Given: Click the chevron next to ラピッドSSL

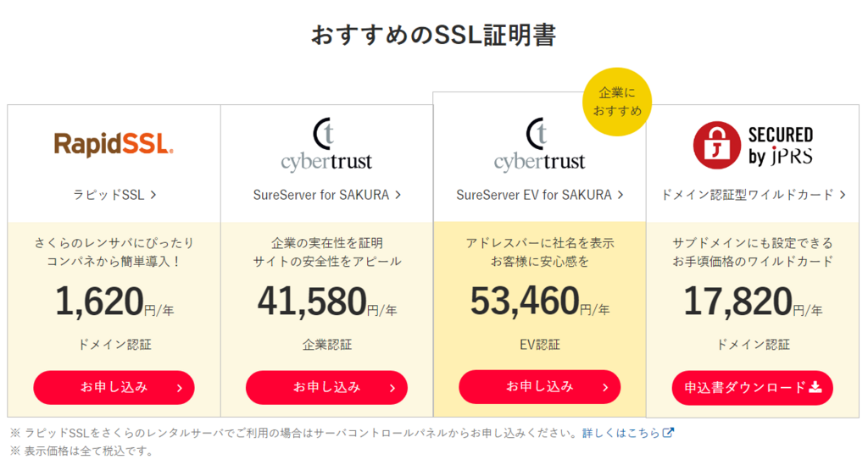Looking at the screenshot, I should pyautogui.click(x=153, y=194).
